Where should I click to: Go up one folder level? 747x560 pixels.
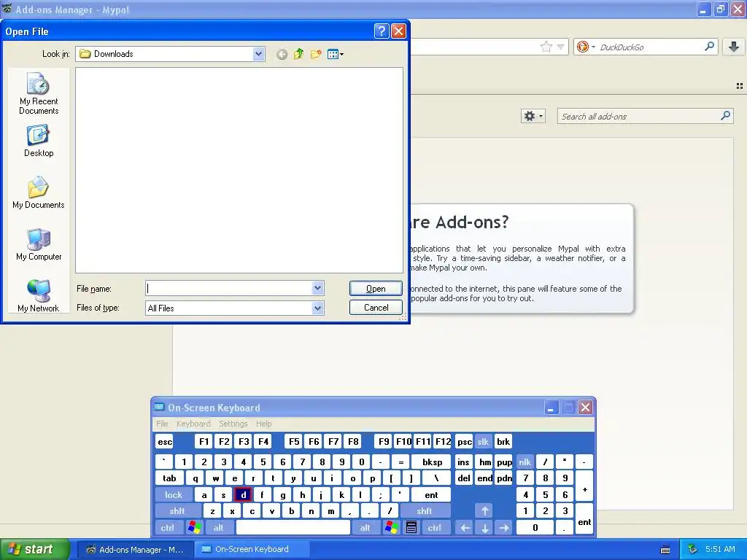click(298, 54)
